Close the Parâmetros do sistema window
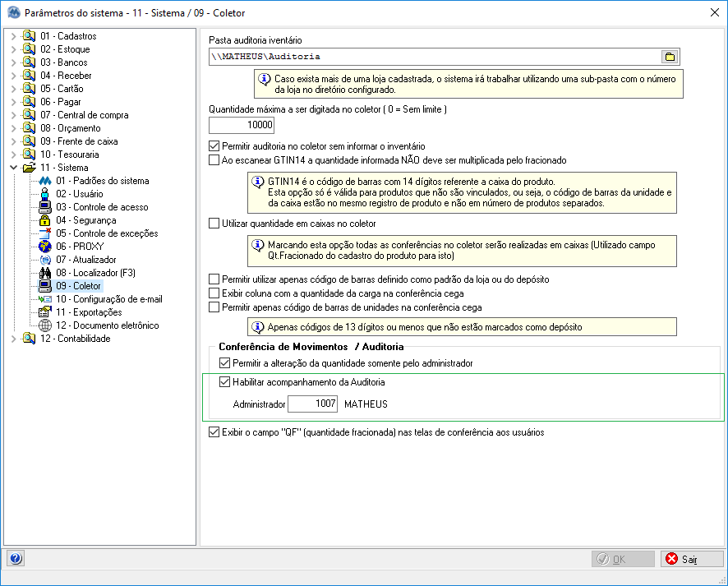The width and height of the screenshot is (728, 586). click(x=715, y=12)
